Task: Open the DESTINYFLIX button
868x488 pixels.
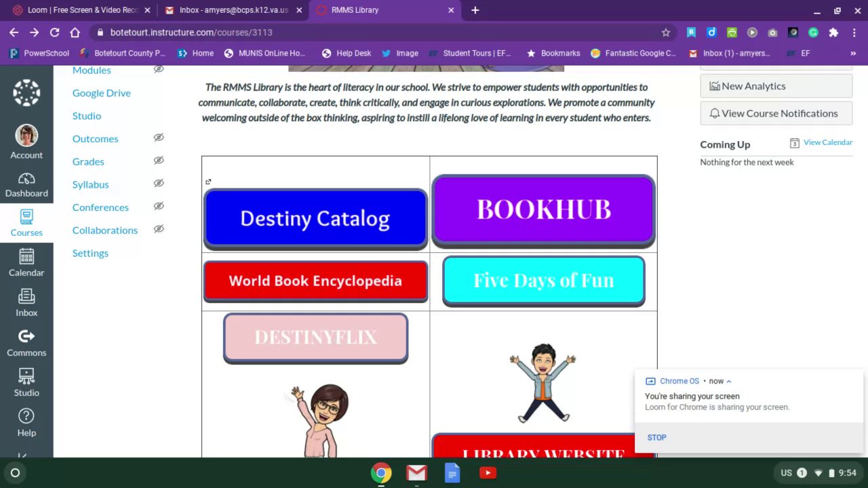Action: [x=315, y=338]
